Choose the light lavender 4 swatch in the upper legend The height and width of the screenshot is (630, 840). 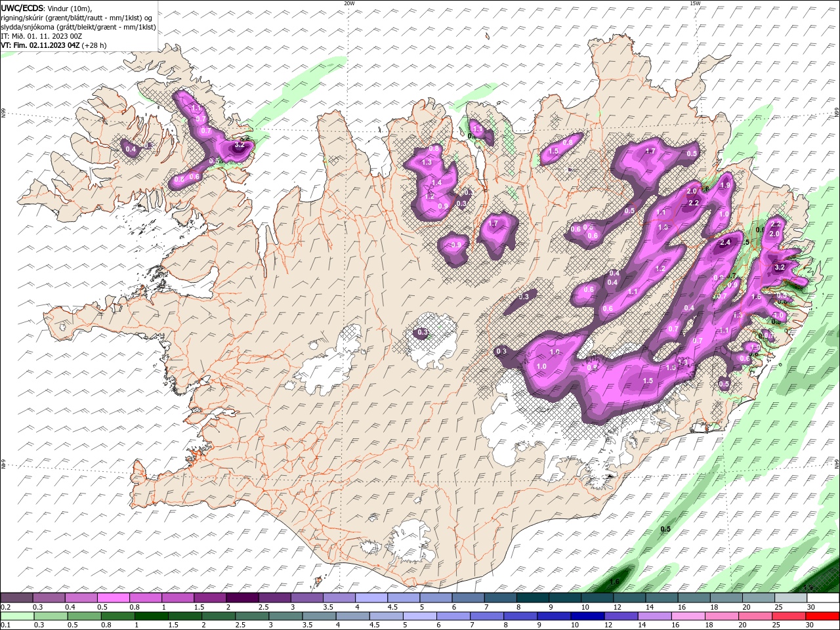(x=371, y=598)
